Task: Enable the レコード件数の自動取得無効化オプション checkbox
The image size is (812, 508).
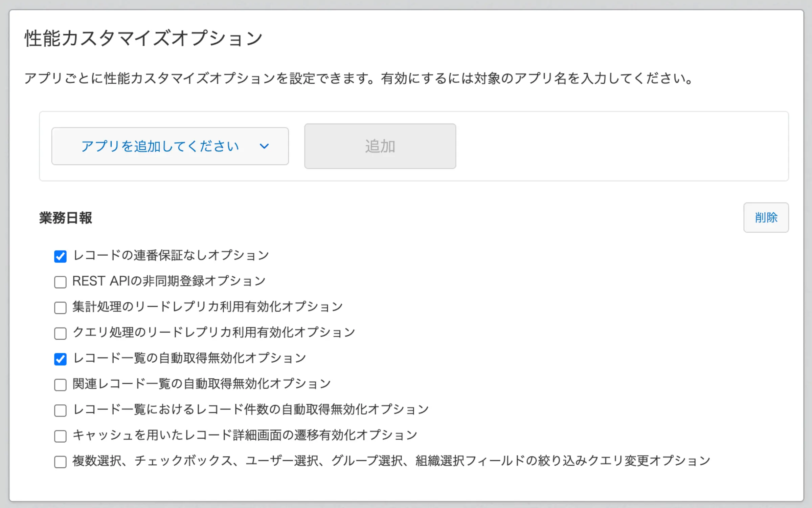Action: coord(60,410)
